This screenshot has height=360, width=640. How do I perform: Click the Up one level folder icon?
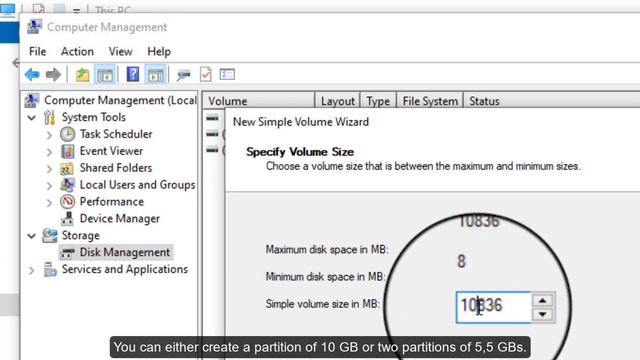(x=82, y=75)
